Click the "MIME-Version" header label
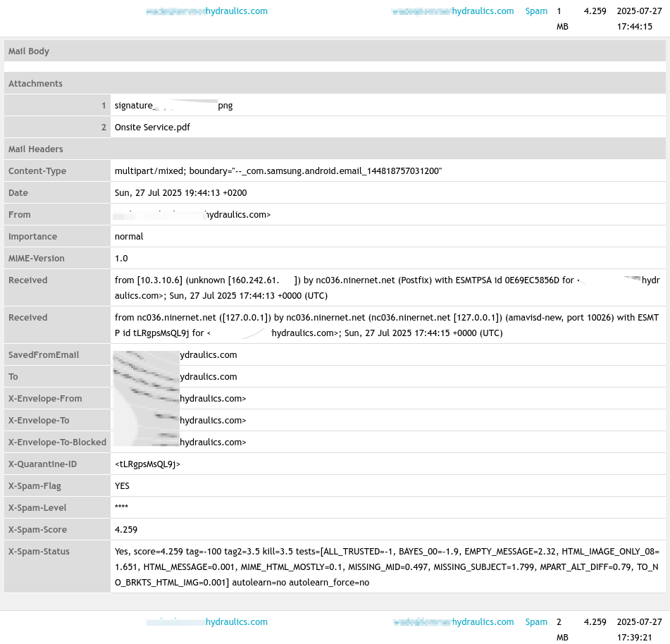Image resolution: width=670 pixels, height=644 pixels. coord(37,258)
